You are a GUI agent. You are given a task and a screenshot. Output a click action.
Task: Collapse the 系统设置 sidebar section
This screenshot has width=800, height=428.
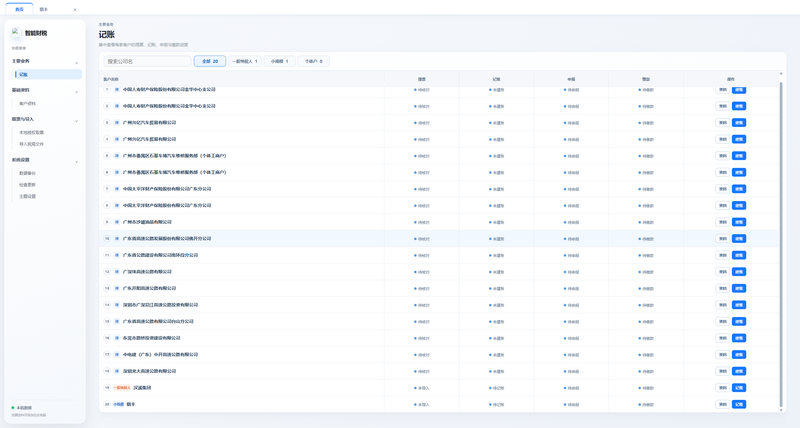pyautogui.click(x=77, y=162)
